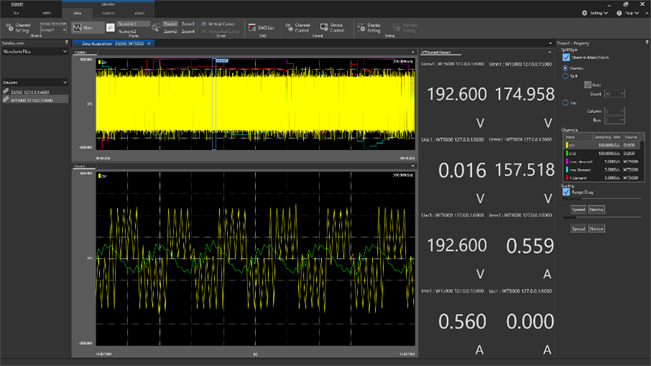The height and width of the screenshot is (366, 651).
Task: Open the DAQ List tool
Action: click(261, 27)
